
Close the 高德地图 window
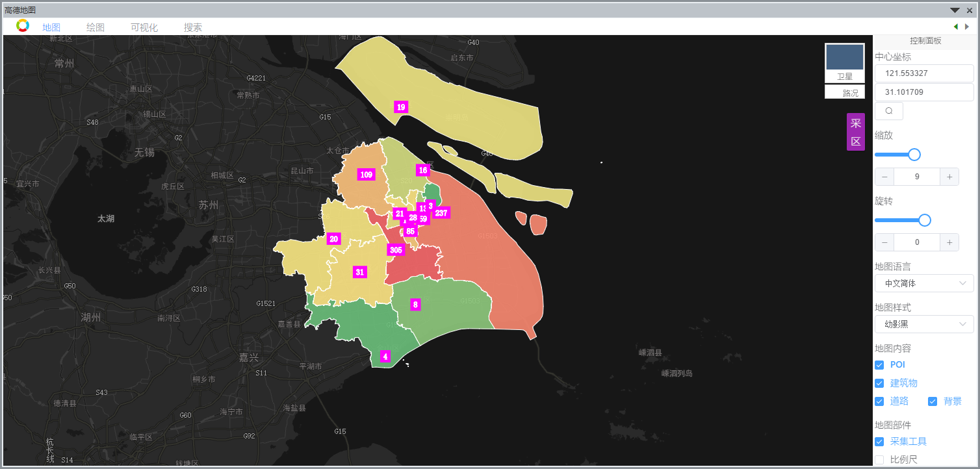[x=970, y=10]
